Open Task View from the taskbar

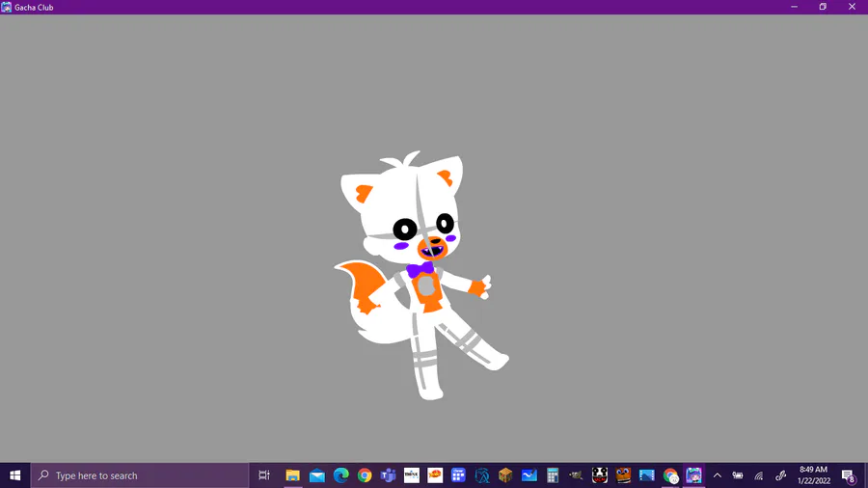pyautogui.click(x=264, y=475)
